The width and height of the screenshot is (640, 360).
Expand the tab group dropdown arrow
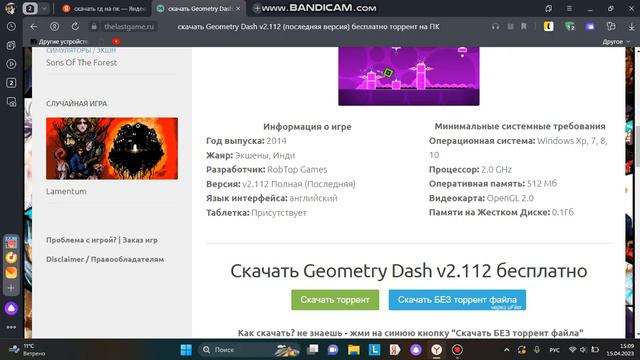44,8
